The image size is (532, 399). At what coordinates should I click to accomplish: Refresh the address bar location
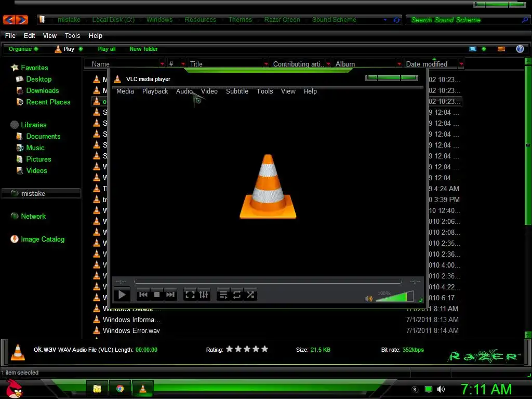(x=396, y=20)
